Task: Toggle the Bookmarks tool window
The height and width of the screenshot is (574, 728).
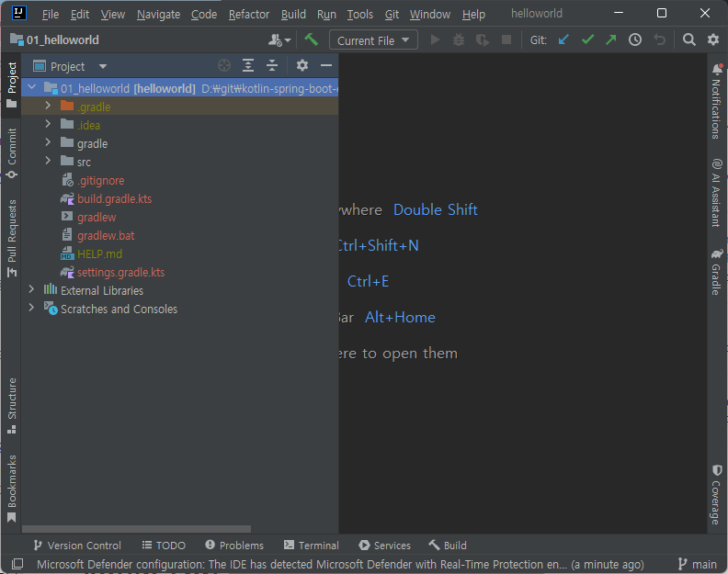Action: click(12, 489)
